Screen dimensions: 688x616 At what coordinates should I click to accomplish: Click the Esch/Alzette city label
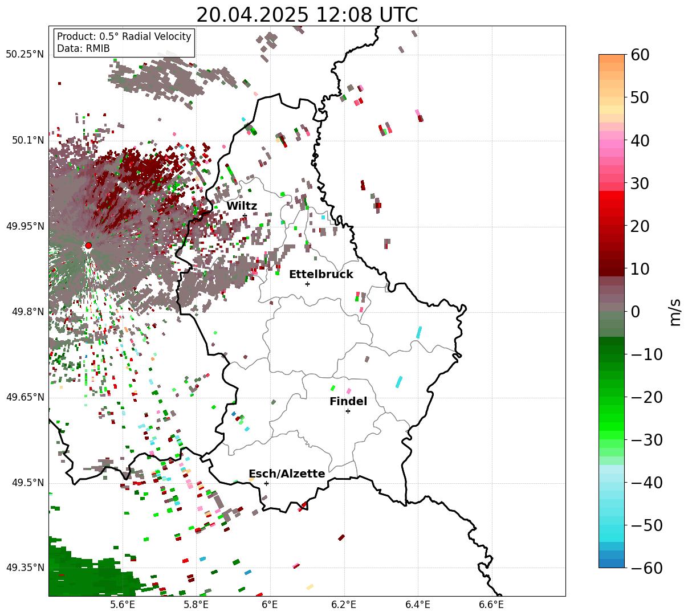click(287, 474)
